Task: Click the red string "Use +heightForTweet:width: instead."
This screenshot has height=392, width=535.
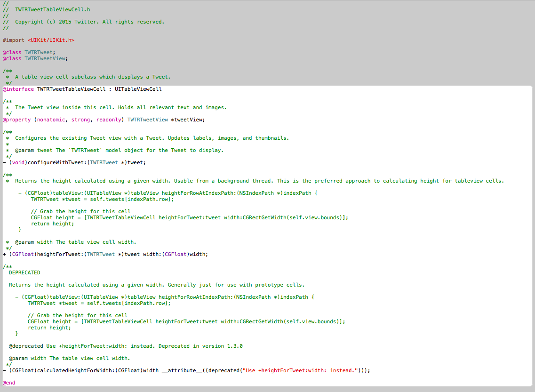Action: pyautogui.click(x=300, y=370)
